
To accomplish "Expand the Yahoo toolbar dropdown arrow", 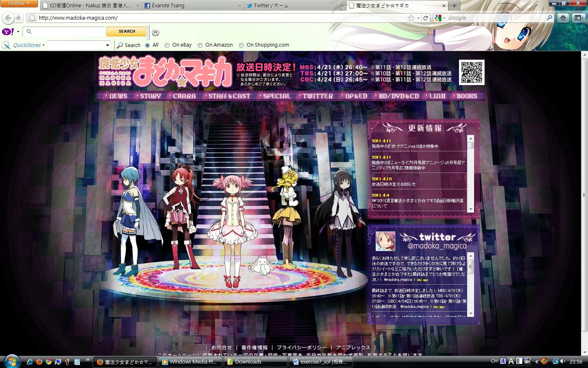I will click(18, 32).
